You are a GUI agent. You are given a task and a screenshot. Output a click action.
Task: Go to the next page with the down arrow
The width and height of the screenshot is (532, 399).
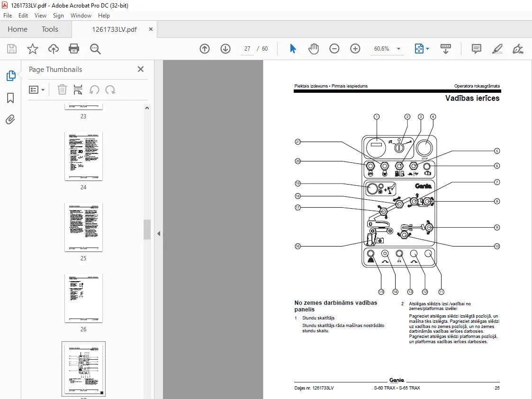225,49
